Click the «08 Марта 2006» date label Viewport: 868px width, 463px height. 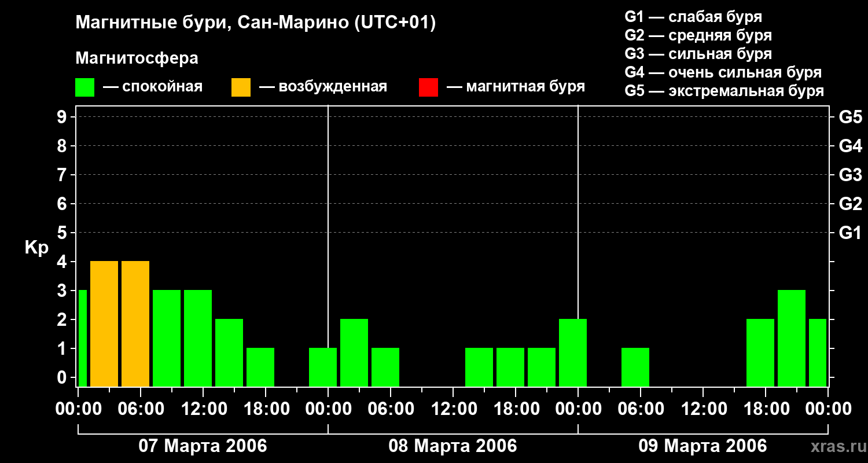point(453,446)
